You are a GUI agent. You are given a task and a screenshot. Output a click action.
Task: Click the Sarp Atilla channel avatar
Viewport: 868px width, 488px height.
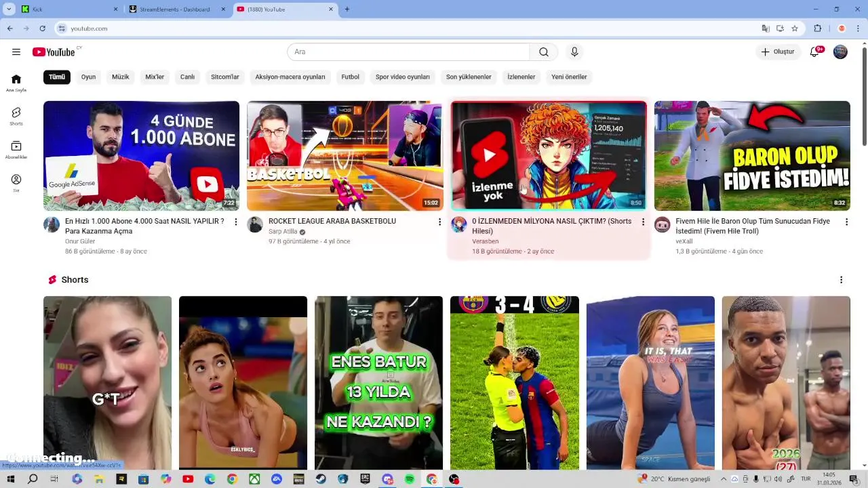coord(255,225)
